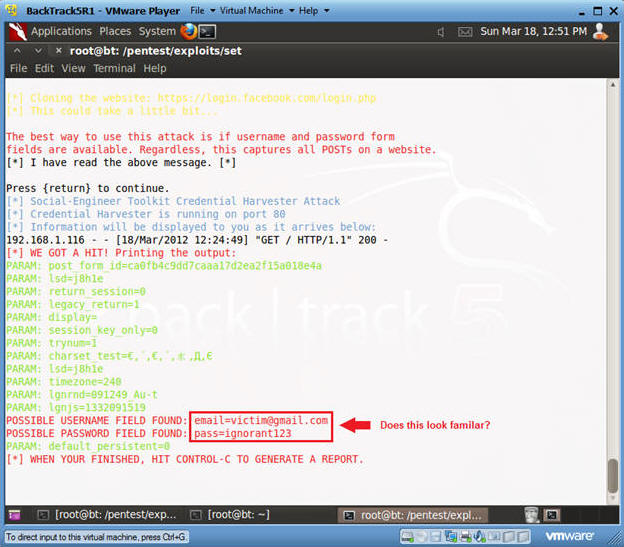Image resolution: width=624 pixels, height=547 pixels.
Task: Open the user session icon in panel
Action: [600, 31]
